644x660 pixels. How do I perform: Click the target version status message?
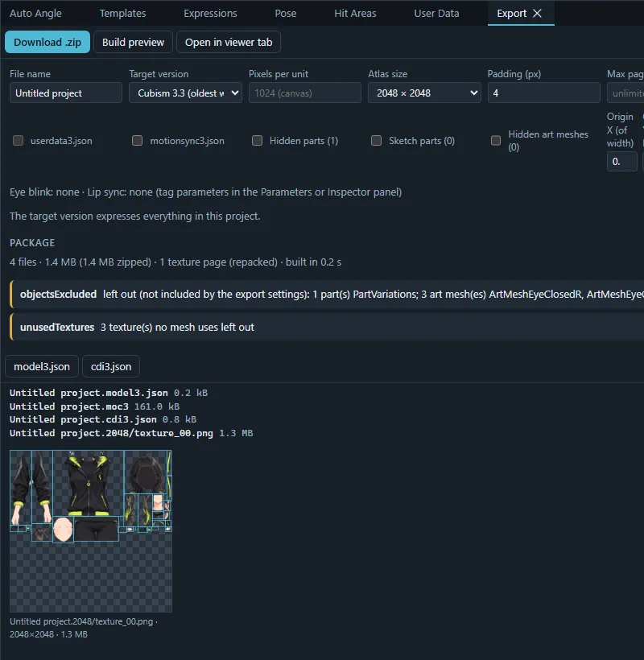pos(135,216)
